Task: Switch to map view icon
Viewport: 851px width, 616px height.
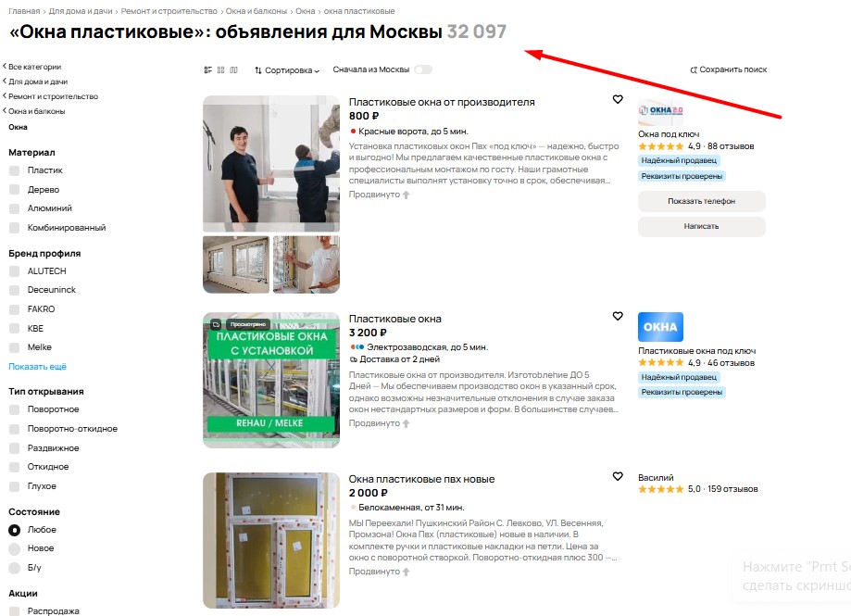Action: pyautogui.click(x=234, y=70)
